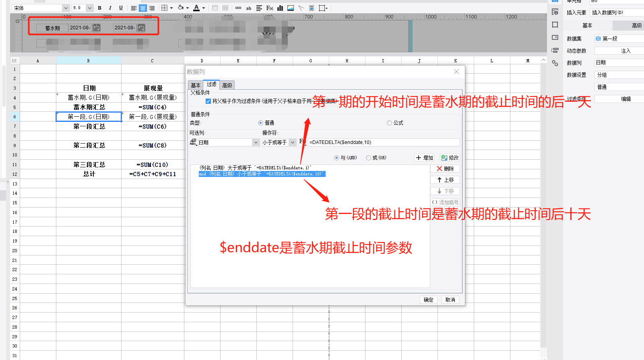Click the font color A icon
The height and width of the screenshot is (360, 644).
[x=196, y=8]
